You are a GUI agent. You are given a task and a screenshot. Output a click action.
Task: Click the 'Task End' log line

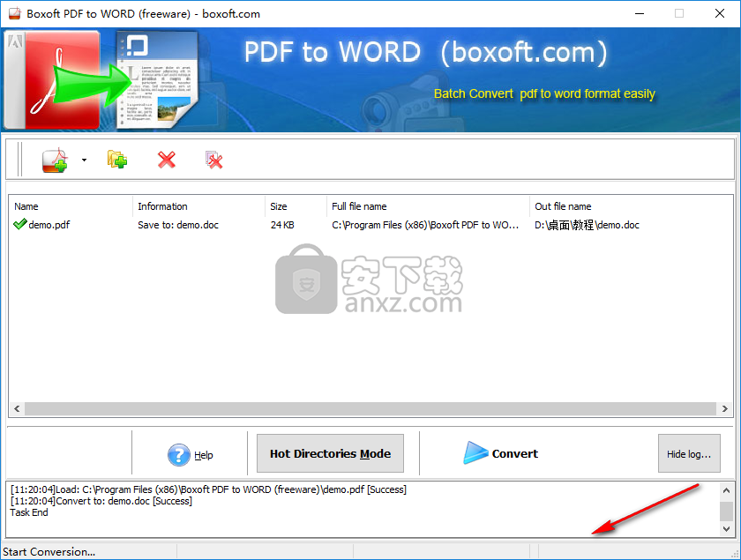[x=29, y=512]
